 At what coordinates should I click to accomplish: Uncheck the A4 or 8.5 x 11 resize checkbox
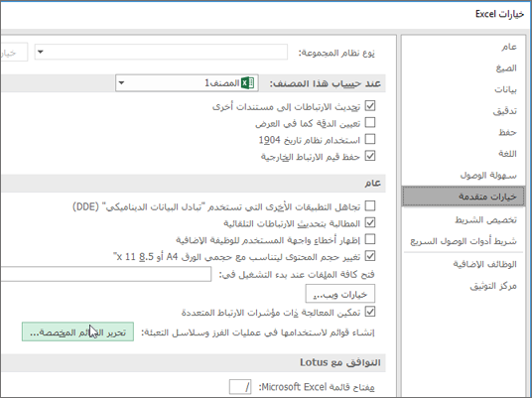[370, 256]
